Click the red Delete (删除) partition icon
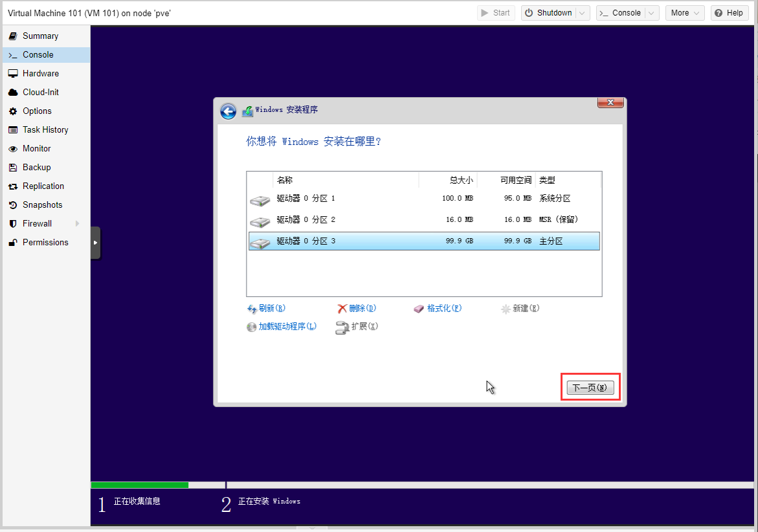Image resolution: width=758 pixels, height=532 pixels. (x=342, y=309)
